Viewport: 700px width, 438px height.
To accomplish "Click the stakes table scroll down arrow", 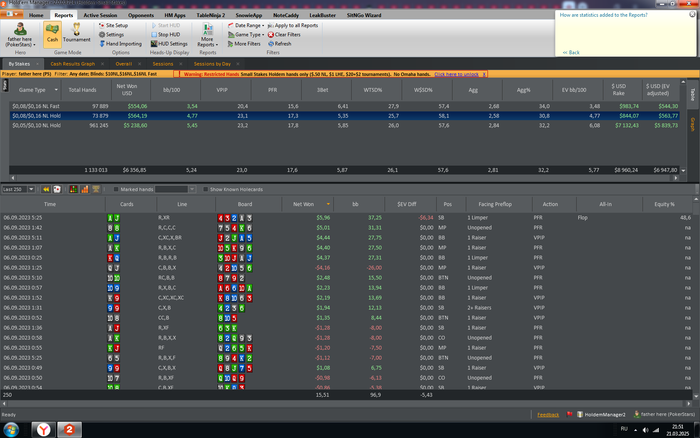I will point(683,170).
